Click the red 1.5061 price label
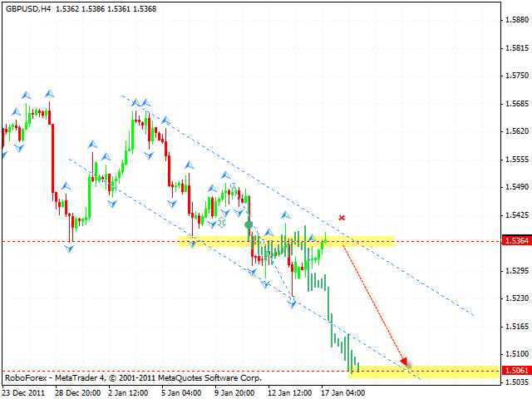 (517, 370)
